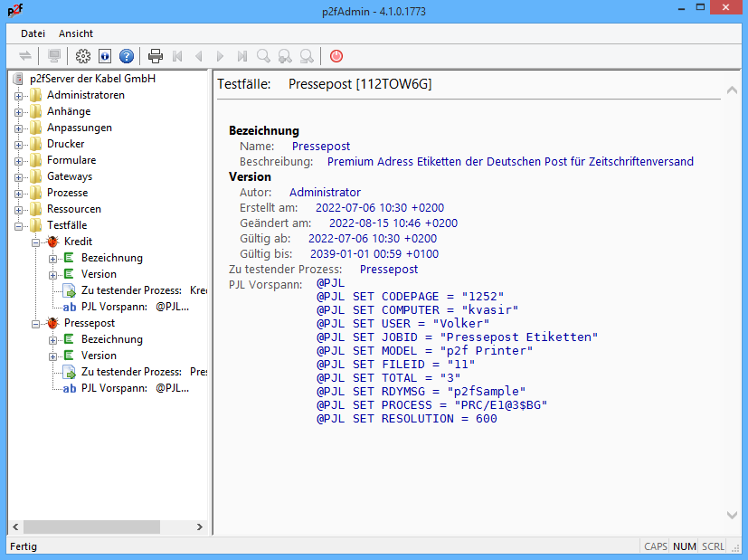Expand the Administratoren folder node
This screenshot has width=748, height=560.
click(x=19, y=95)
